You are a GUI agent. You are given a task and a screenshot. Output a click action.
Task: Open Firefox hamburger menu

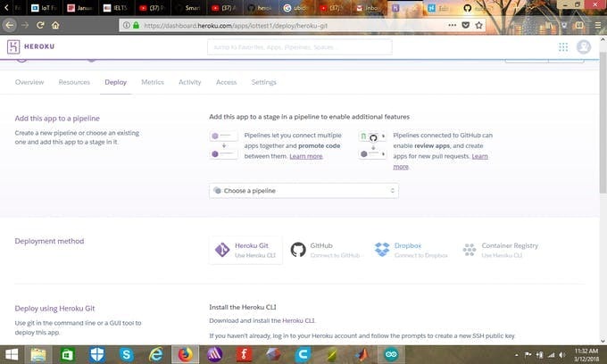(598, 26)
